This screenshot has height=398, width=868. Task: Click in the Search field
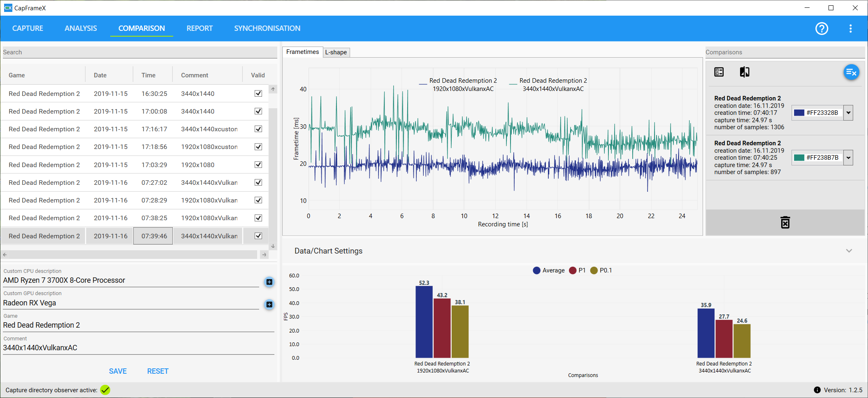point(140,52)
